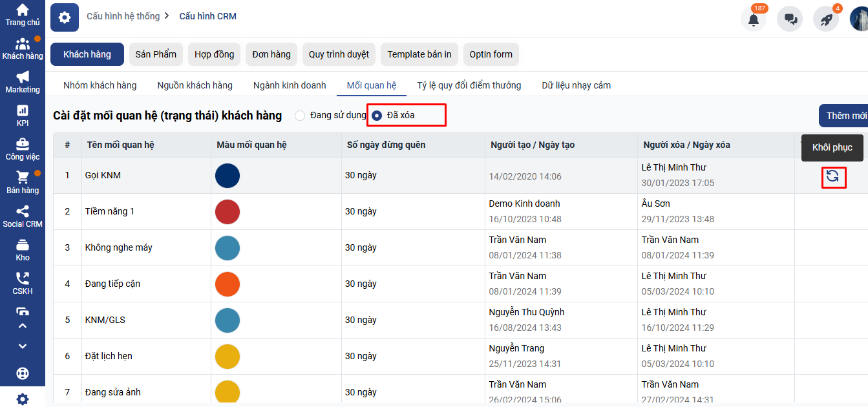The height and width of the screenshot is (407, 868).
Task: Click the restore icon for Gọi KNM
Action: (x=832, y=176)
